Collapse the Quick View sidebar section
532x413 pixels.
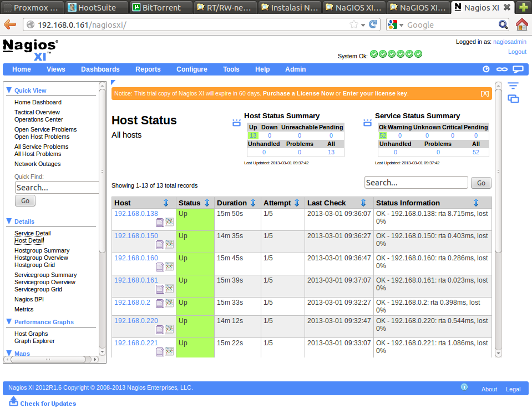tap(9, 90)
